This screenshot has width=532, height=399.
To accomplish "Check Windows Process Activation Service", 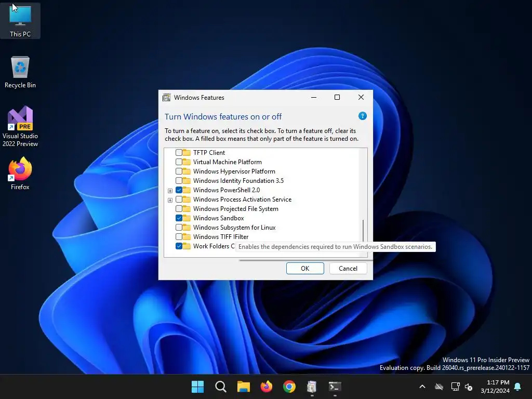I will tap(179, 199).
